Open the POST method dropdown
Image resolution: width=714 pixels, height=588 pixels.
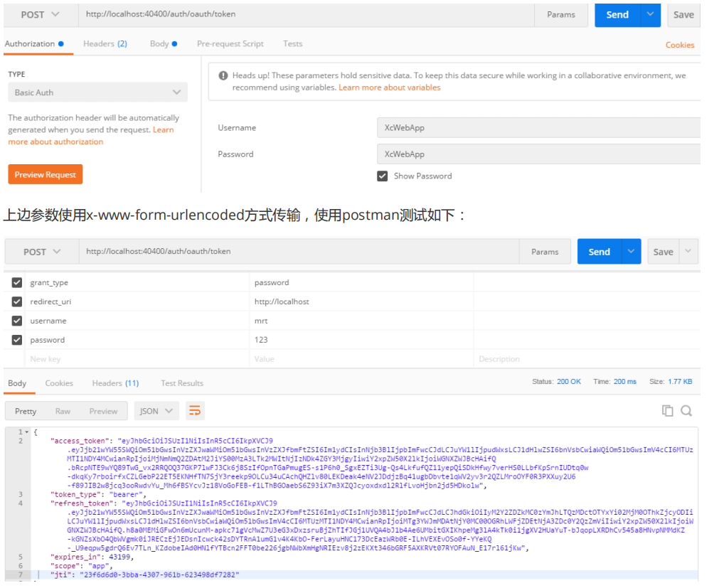(40, 14)
